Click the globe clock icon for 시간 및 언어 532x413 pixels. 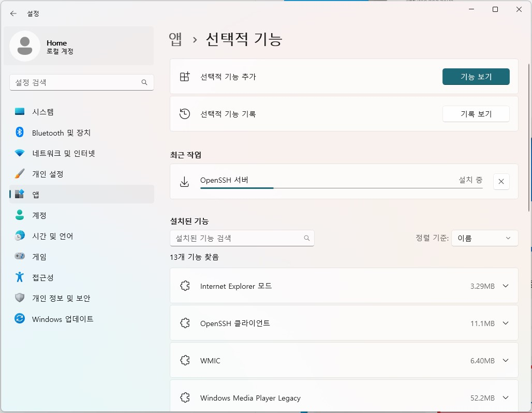coord(20,235)
